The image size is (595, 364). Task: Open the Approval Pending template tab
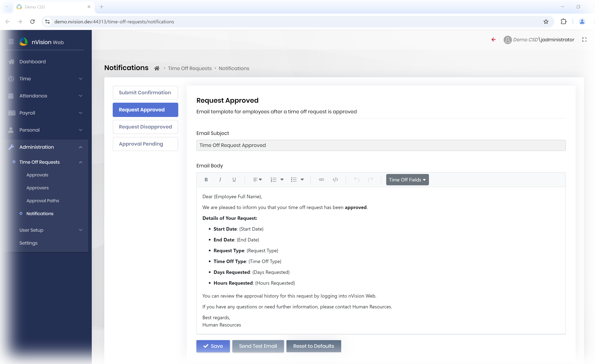[145, 144]
